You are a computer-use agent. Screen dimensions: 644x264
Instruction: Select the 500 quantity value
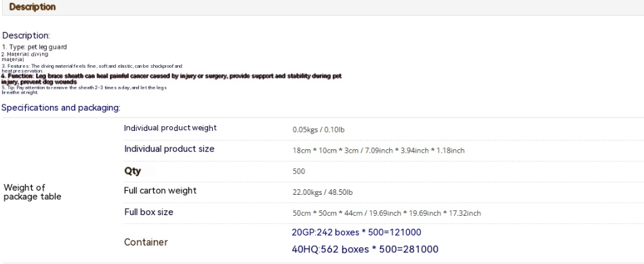click(299, 172)
